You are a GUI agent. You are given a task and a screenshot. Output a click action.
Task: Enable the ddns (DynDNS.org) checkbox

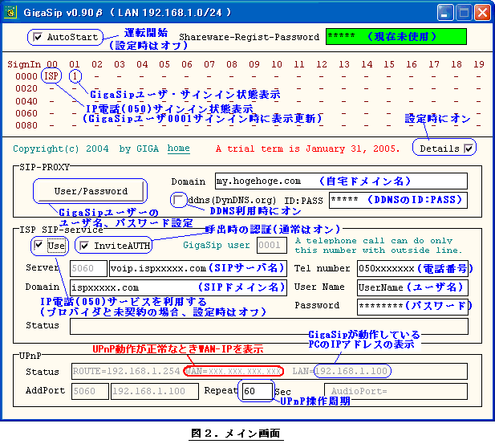pos(178,200)
